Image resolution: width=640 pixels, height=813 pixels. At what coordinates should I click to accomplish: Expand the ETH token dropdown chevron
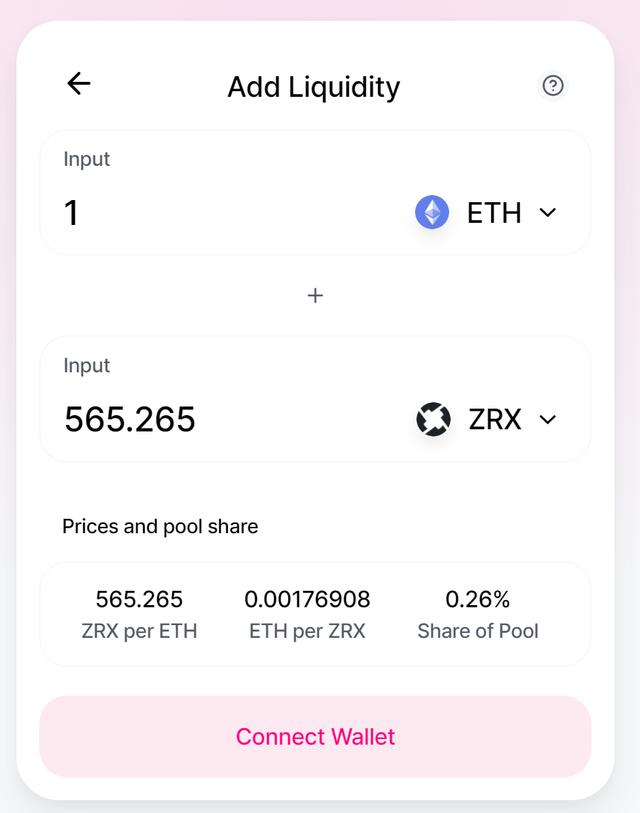coord(548,212)
